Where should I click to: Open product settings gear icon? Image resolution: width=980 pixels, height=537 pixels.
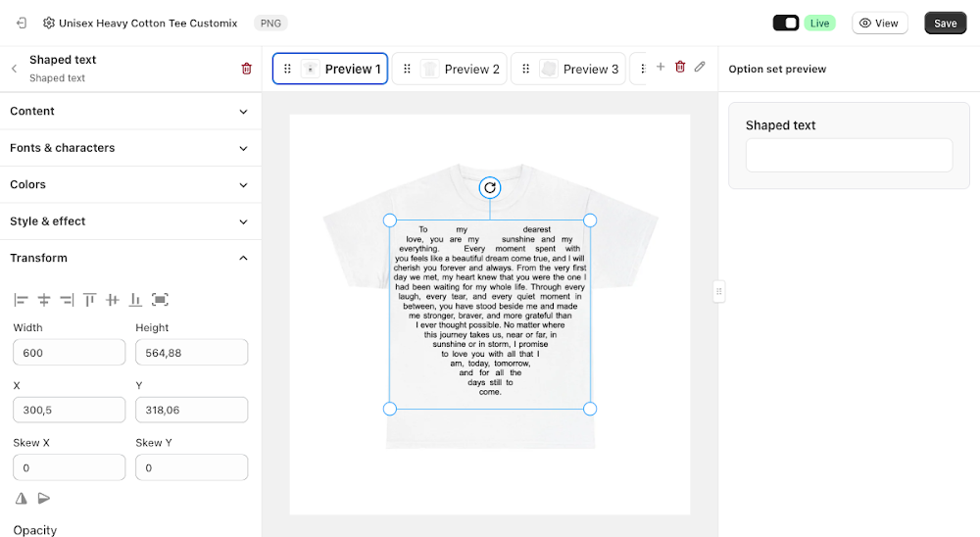pyautogui.click(x=49, y=24)
